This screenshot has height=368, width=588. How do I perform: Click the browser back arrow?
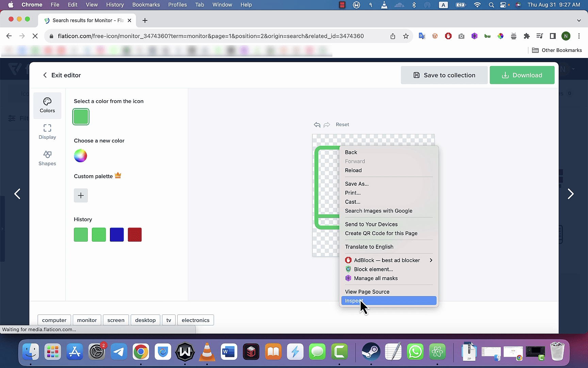coord(9,36)
